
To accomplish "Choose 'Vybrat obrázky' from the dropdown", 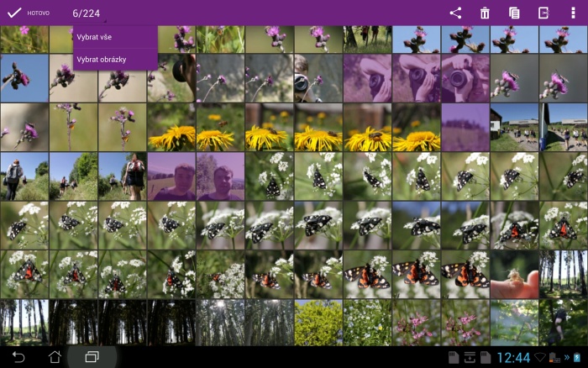I will pos(102,59).
